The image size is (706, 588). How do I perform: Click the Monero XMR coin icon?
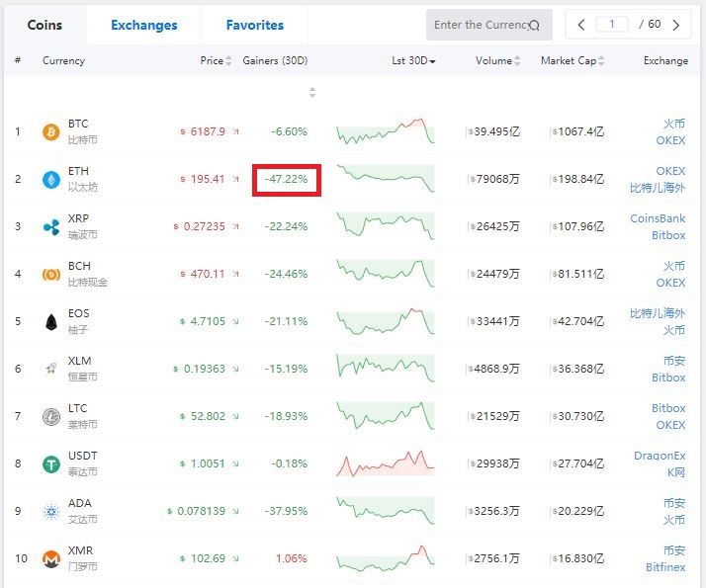51,558
